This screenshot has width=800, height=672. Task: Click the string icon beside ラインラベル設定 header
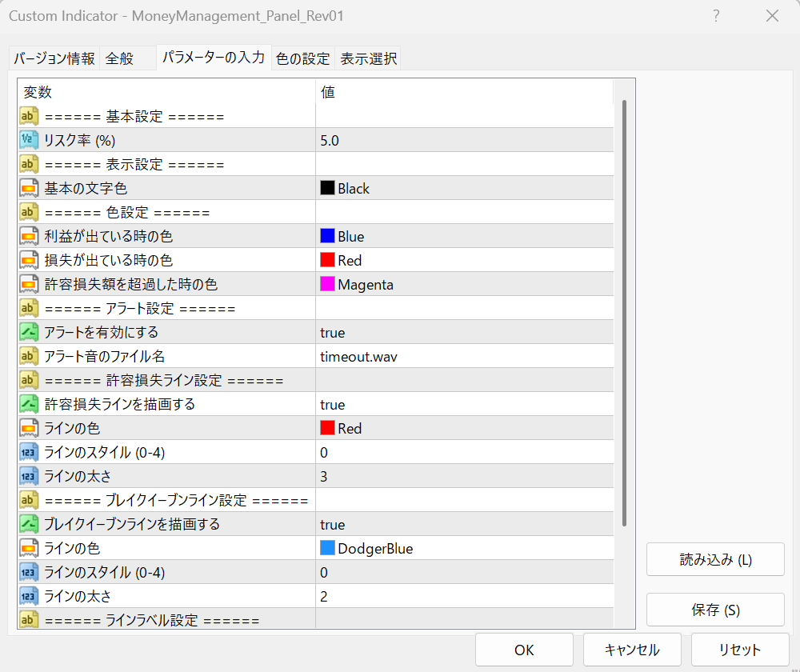(x=29, y=619)
